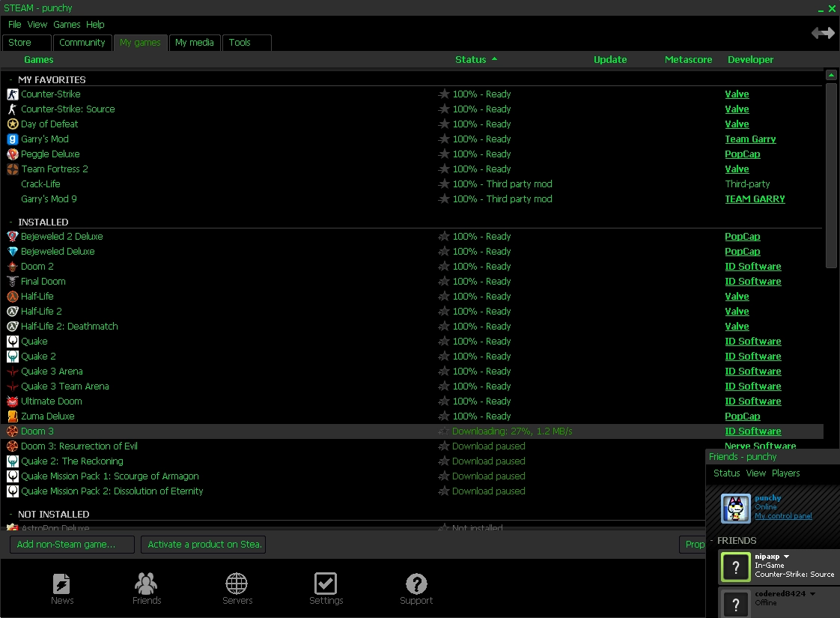The image size is (840, 618).
Task: Open ID Software link in Doom 3 row
Action: (752, 431)
